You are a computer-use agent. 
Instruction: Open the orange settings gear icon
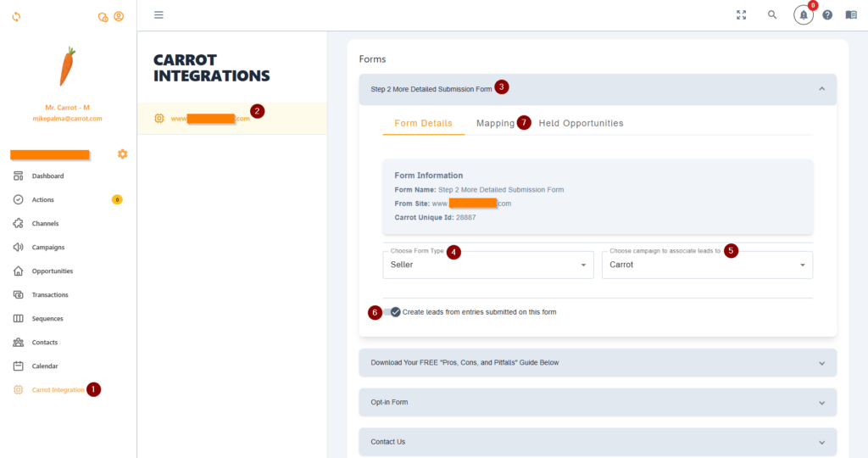pyautogui.click(x=122, y=154)
